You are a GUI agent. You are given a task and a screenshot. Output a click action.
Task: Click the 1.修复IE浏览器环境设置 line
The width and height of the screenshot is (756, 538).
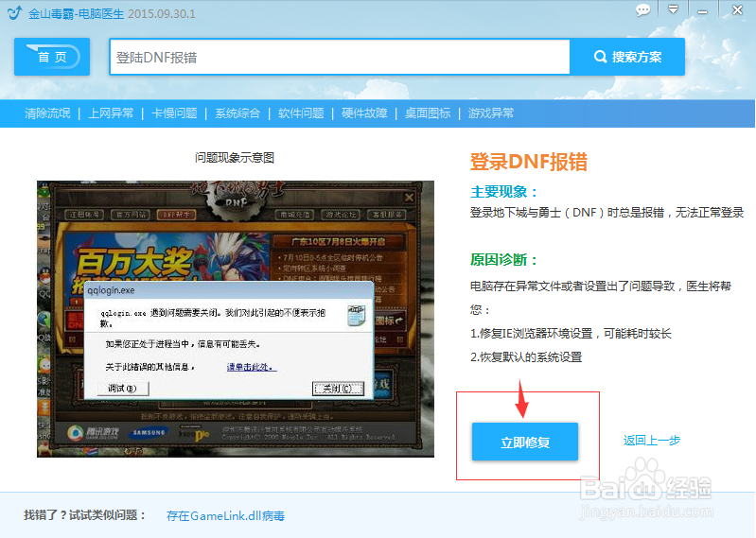(571, 334)
